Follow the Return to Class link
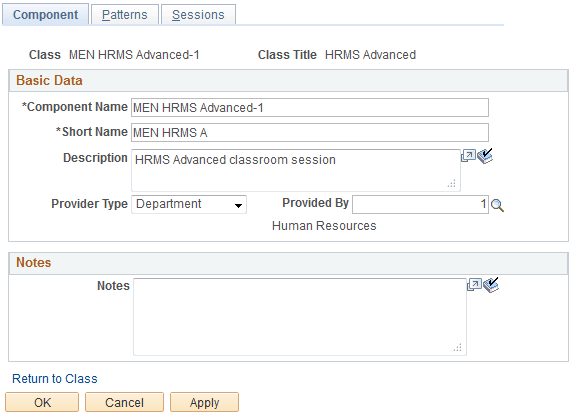The image size is (572, 417). (x=55, y=379)
